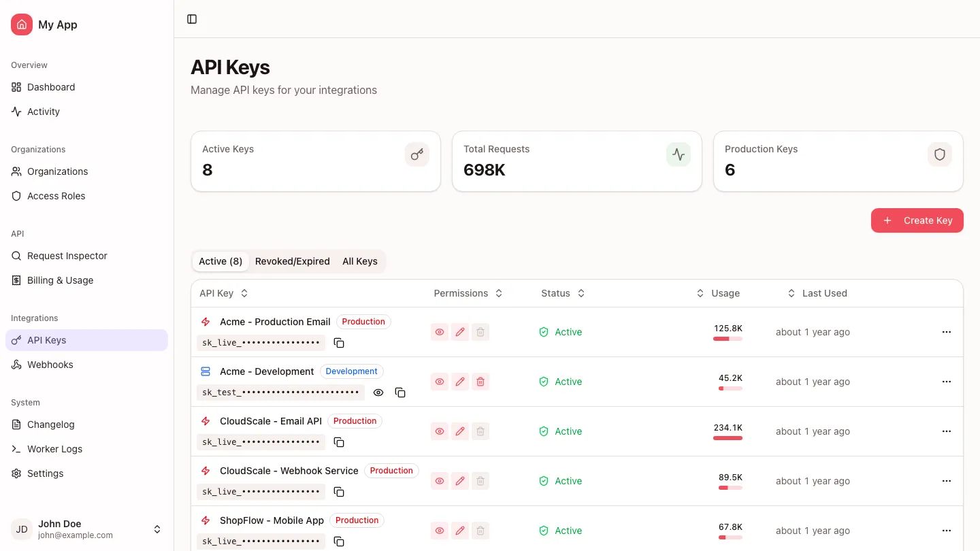Reveal the Acme - Development key value

[x=378, y=393]
